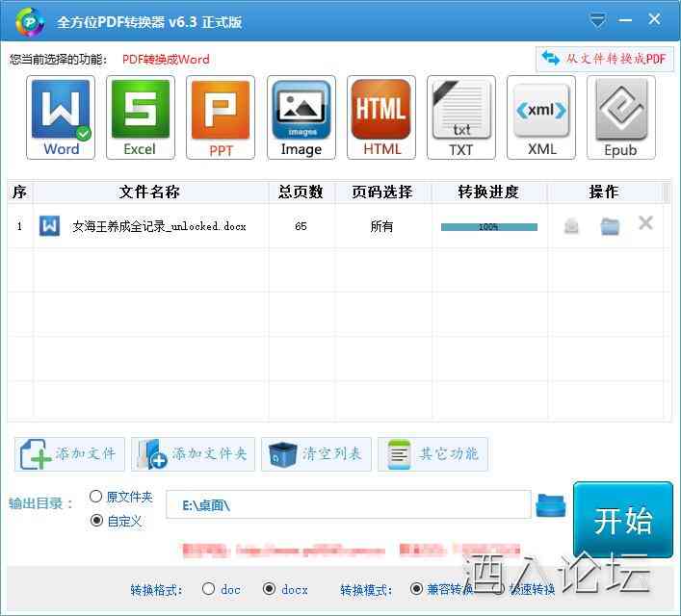Click the 添加文件 button

69,454
